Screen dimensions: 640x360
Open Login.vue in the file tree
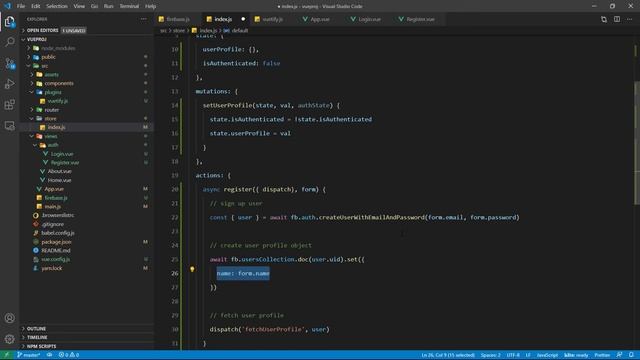point(87,154)
